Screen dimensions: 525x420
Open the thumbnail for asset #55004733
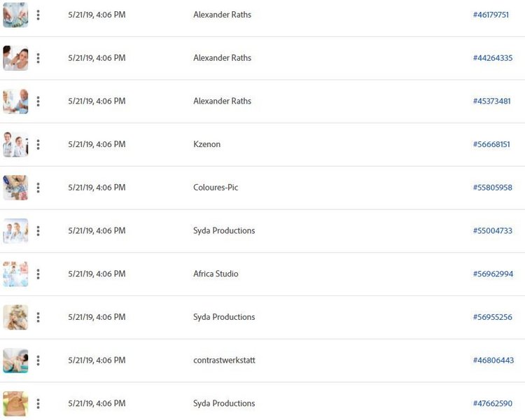tap(15, 231)
